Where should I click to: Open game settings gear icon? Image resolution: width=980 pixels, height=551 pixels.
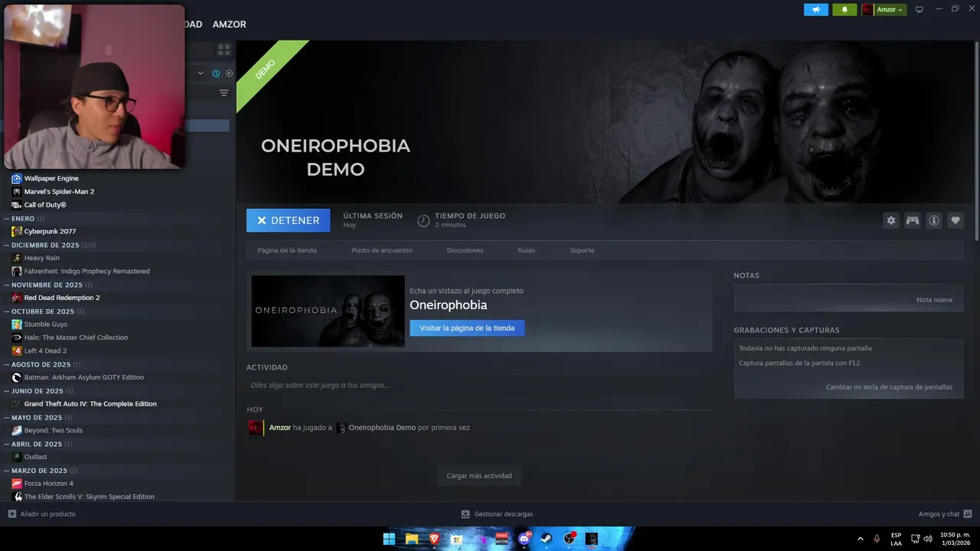click(x=890, y=220)
